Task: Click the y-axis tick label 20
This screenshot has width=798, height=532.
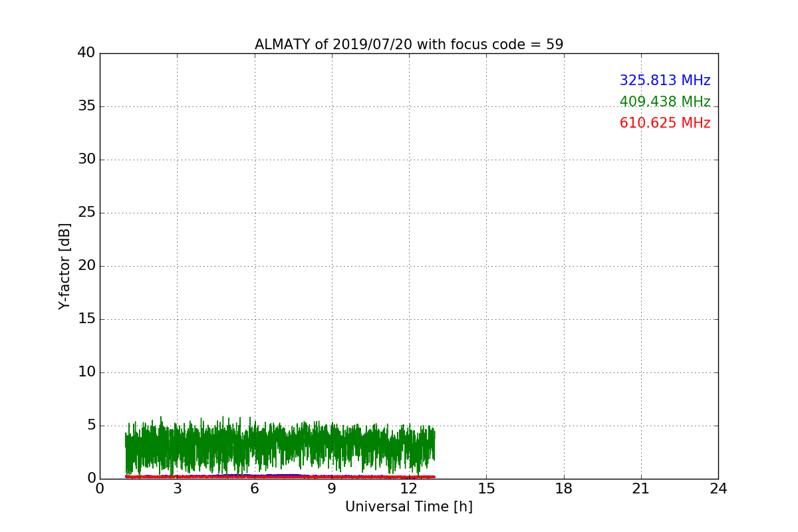Action: (86, 266)
